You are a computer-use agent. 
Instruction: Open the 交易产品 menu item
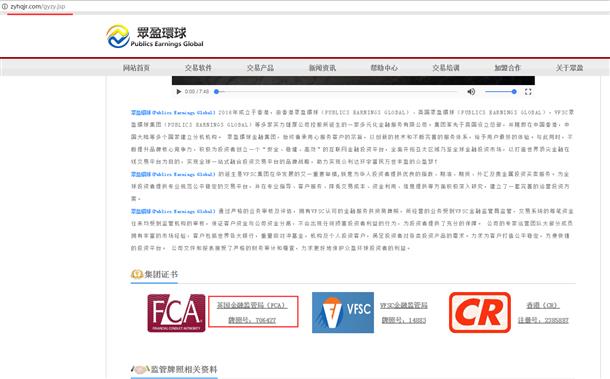[x=260, y=68]
